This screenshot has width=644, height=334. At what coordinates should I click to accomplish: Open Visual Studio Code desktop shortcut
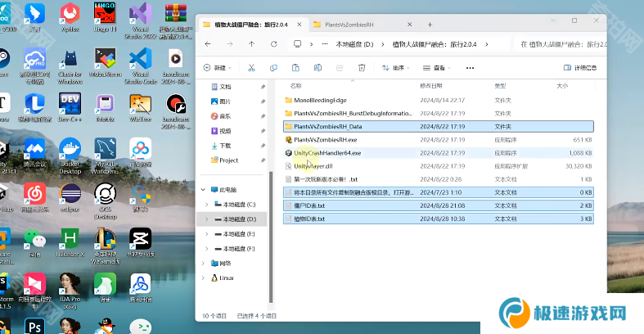(x=141, y=66)
